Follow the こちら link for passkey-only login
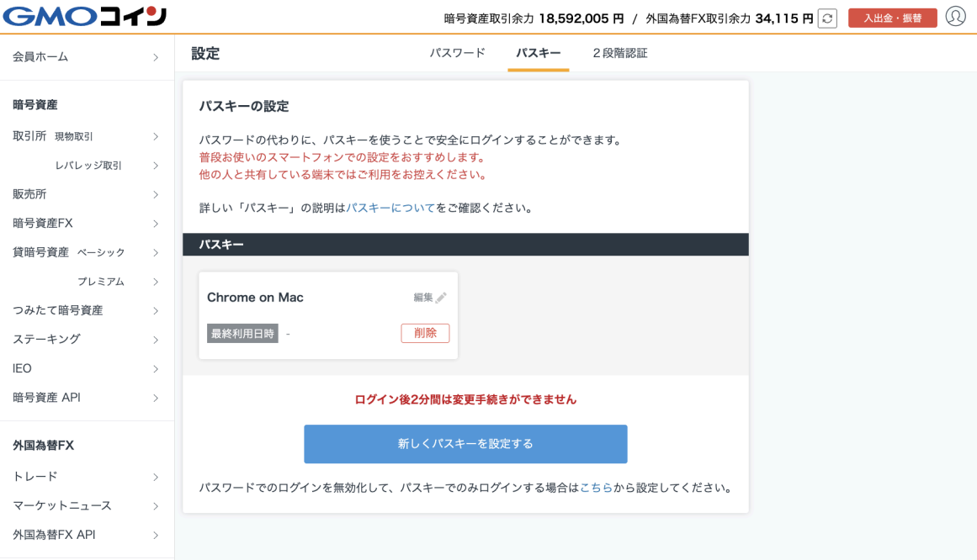The image size is (977, 560). point(597,488)
